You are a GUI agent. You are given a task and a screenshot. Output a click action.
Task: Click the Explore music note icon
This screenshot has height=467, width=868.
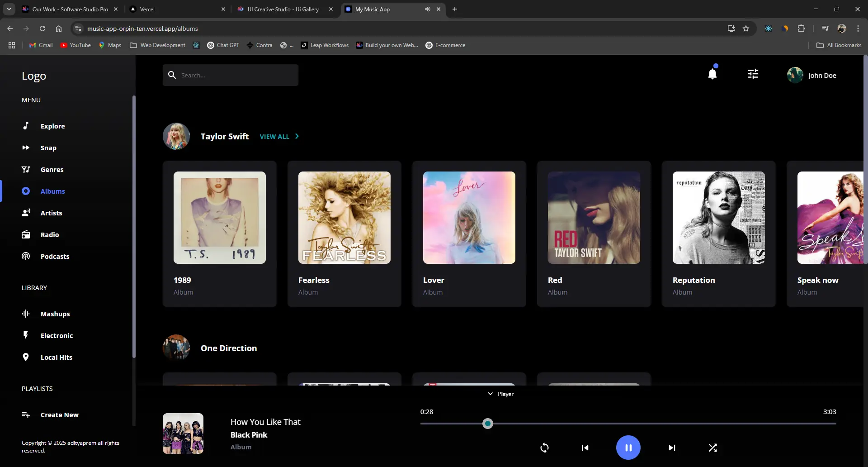(x=26, y=126)
